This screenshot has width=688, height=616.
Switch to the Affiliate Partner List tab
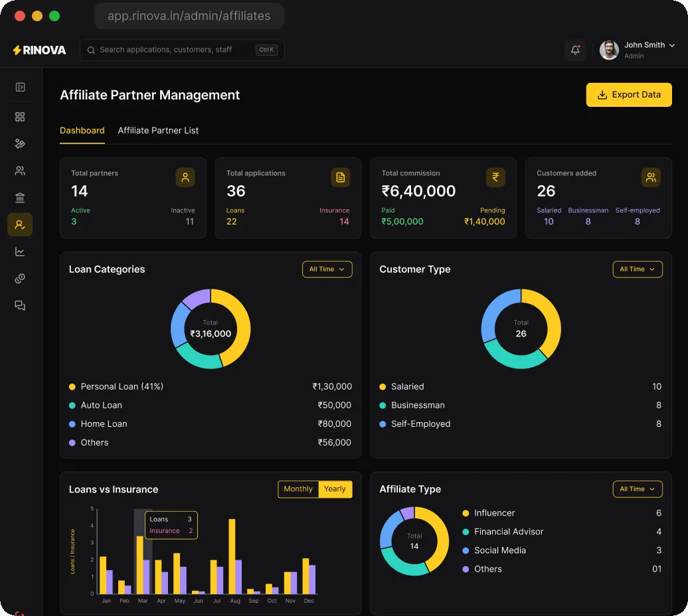pos(158,130)
